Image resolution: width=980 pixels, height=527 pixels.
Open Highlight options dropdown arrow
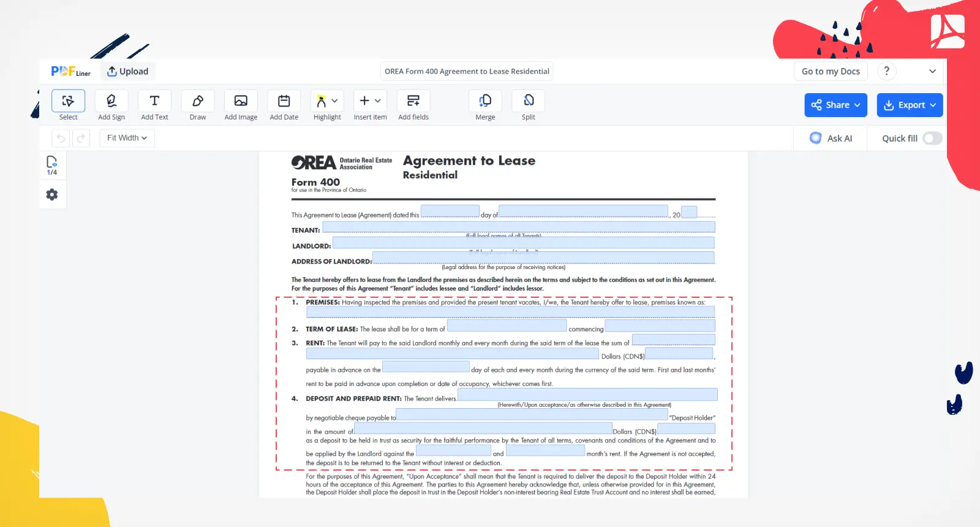(335, 100)
